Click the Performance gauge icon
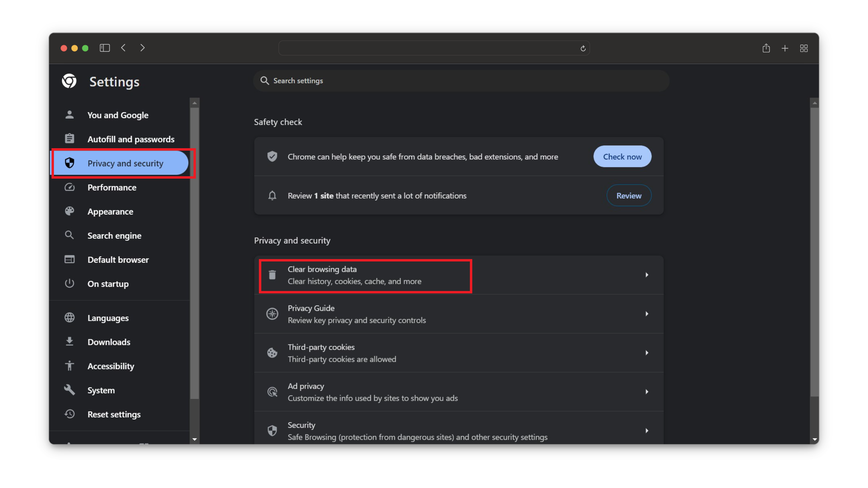 pos(69,187)
